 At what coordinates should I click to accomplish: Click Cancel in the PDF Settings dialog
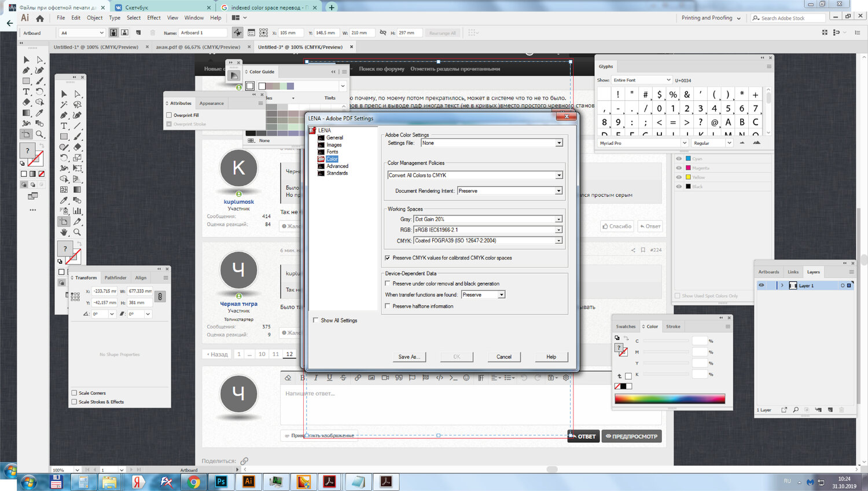click(504, 357)
